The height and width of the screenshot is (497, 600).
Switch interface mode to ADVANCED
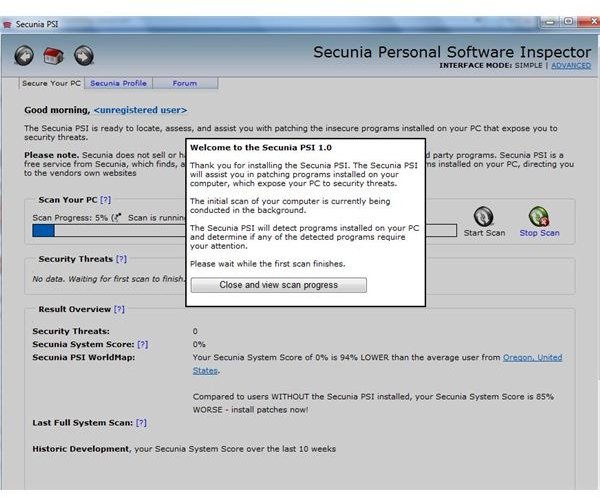coord(571,65)
